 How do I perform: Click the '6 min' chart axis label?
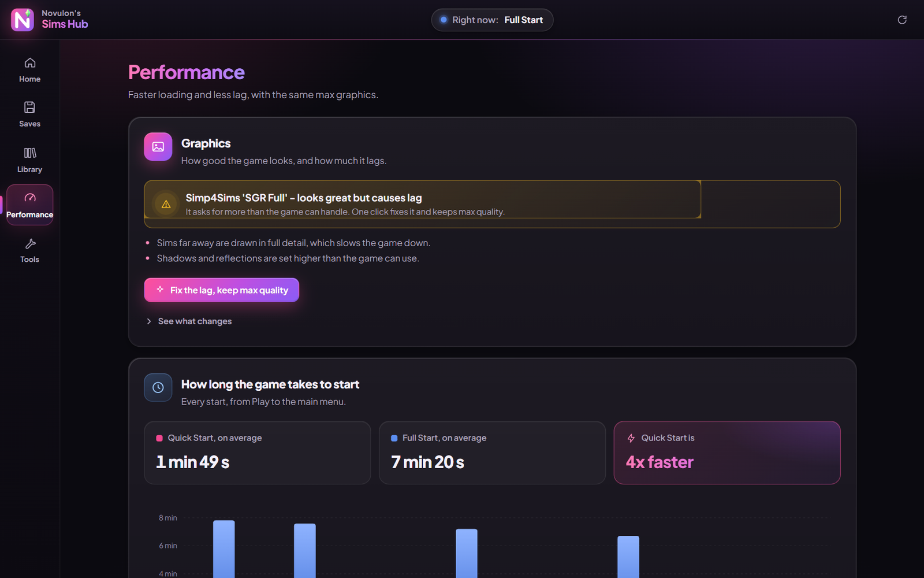(168, 546)
